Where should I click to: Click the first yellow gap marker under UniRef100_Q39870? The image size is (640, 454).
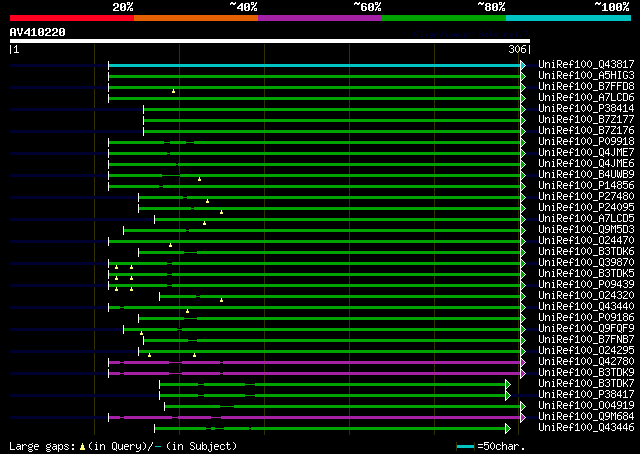[x=116, y=267]
